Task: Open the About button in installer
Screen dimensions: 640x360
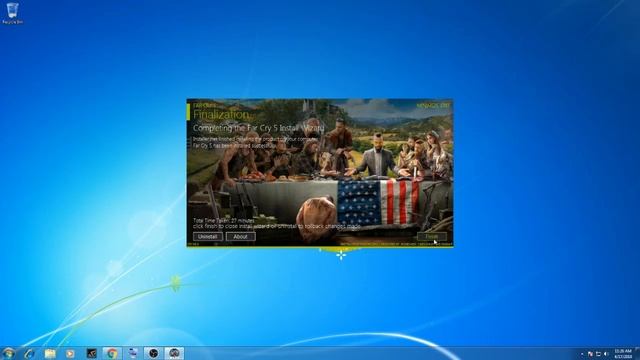Action: click(x=241, y=237)
